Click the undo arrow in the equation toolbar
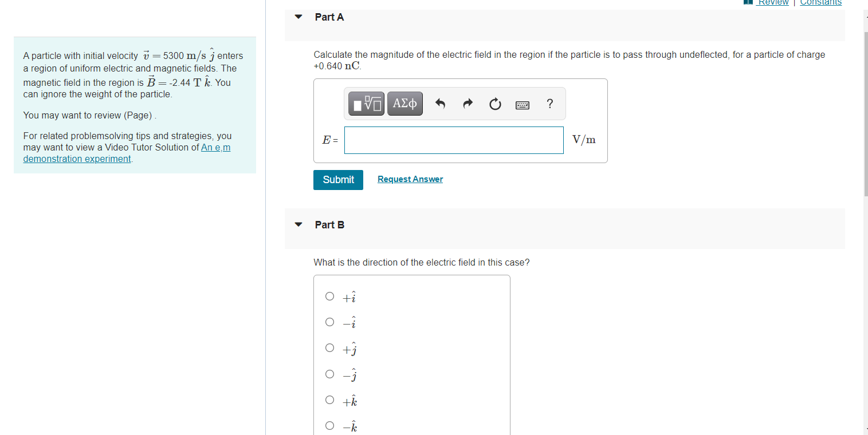 tap(439, 104)
